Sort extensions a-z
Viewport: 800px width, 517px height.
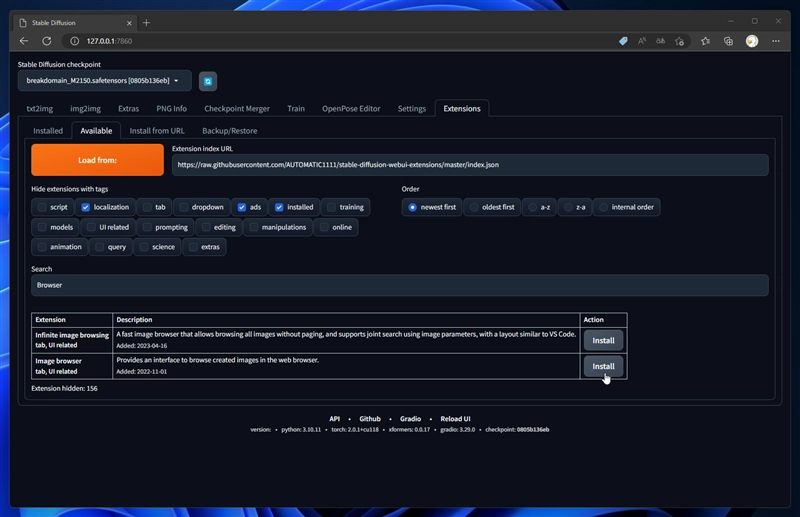[533, 207]
